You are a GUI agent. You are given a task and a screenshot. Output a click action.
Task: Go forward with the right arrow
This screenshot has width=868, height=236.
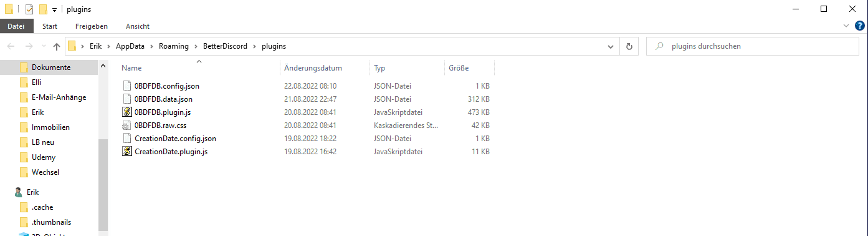point(29,46)
